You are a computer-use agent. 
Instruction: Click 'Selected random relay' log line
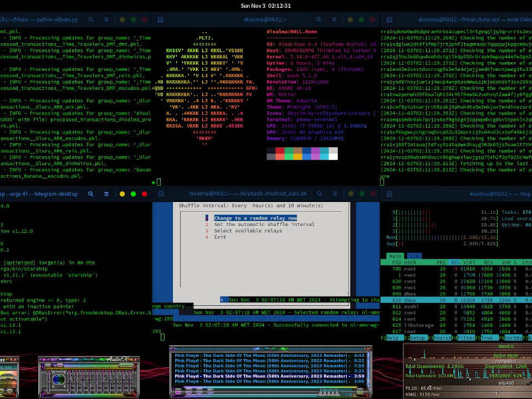click(287, 313)
